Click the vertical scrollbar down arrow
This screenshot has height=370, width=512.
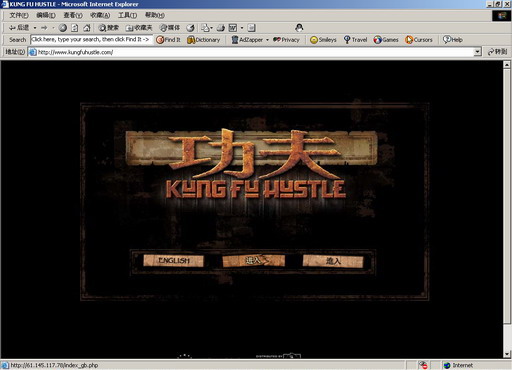pos(507,354)
